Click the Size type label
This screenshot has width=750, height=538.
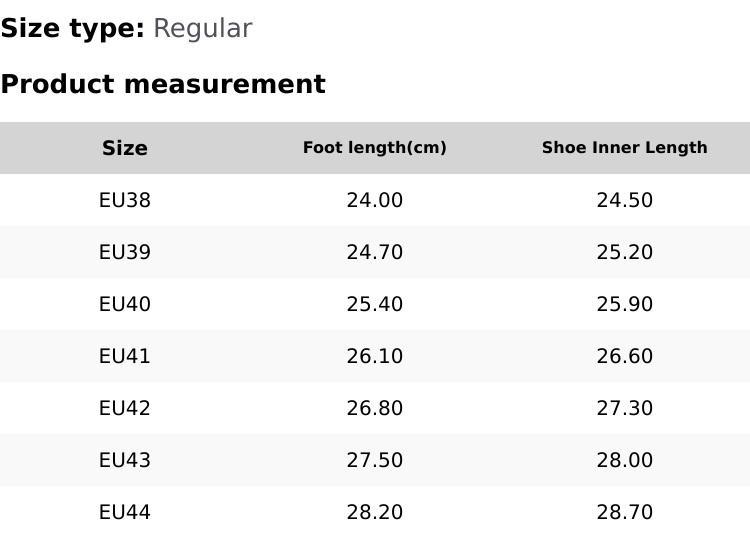(72, 29)
